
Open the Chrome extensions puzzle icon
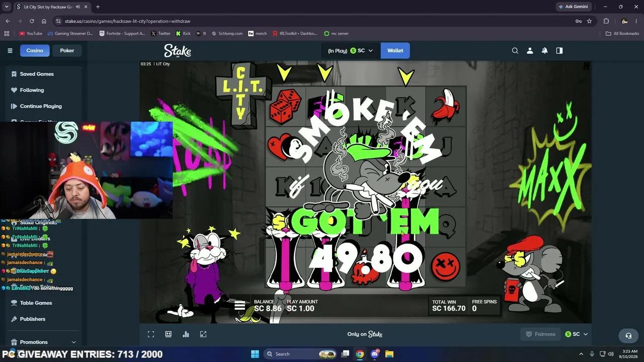coord(606,21)
